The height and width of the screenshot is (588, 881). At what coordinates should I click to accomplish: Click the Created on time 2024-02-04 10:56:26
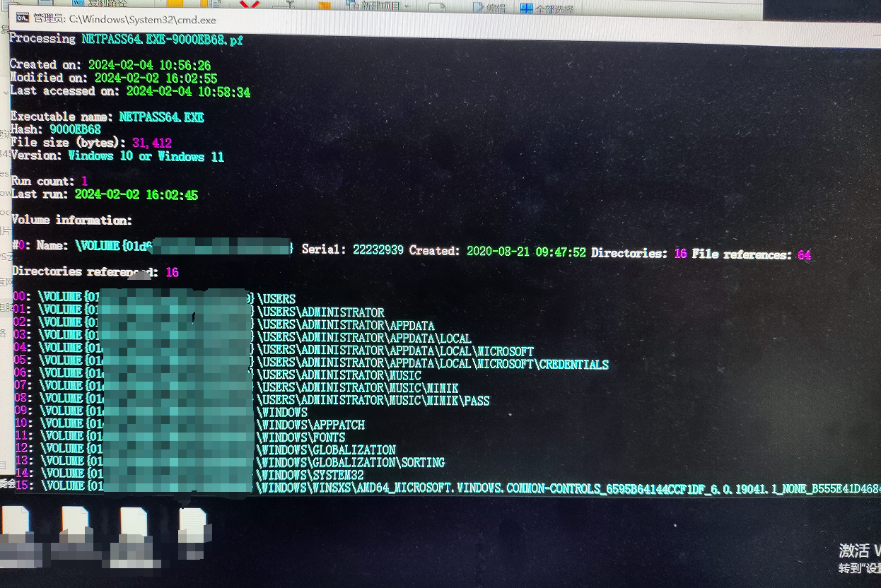click(149, 66)
